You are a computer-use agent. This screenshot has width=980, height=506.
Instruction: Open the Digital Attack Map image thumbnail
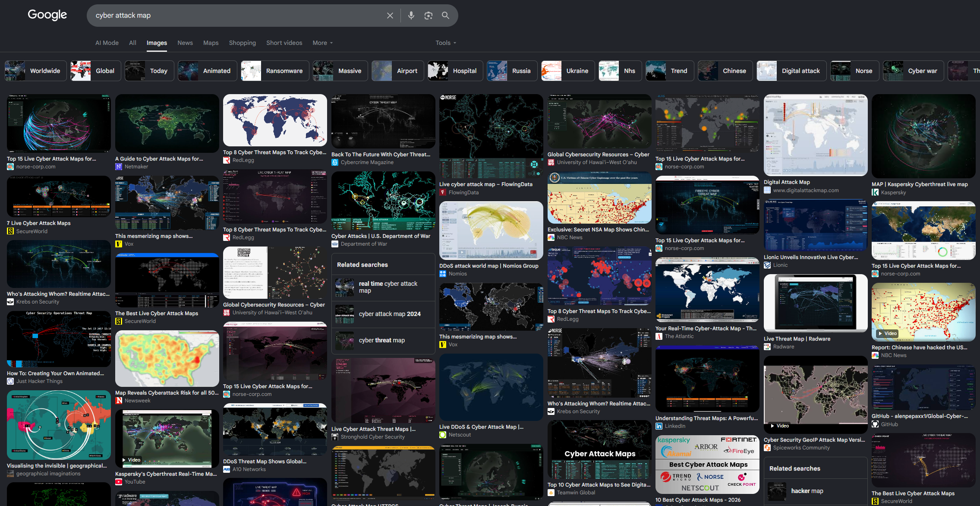[x=816, y=135]
